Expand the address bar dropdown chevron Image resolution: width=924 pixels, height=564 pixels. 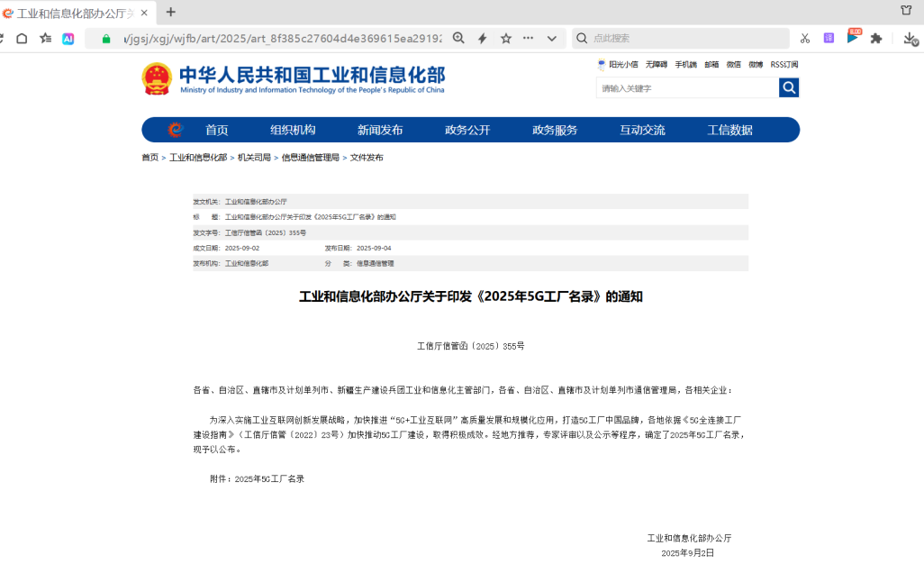[551, 39]
